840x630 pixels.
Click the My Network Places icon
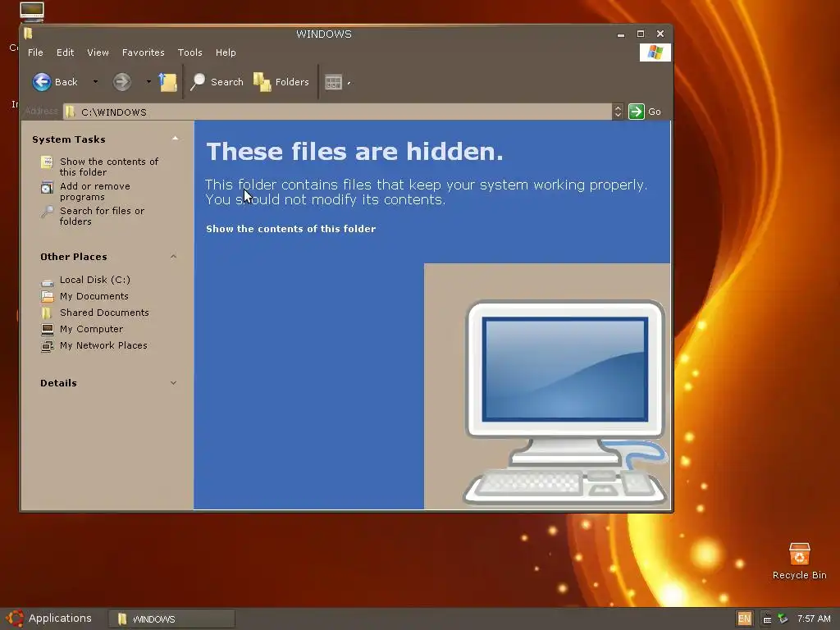(47, 346)
